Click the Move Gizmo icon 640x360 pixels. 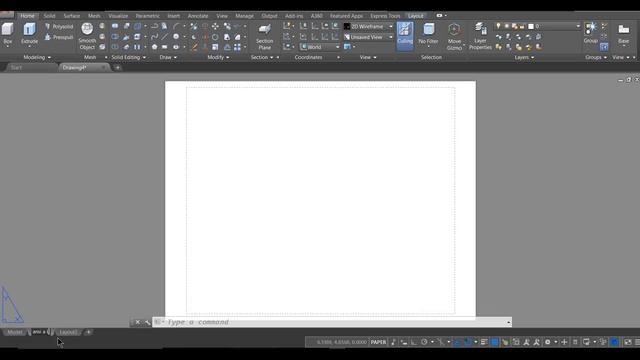click(x=454, y=36)
